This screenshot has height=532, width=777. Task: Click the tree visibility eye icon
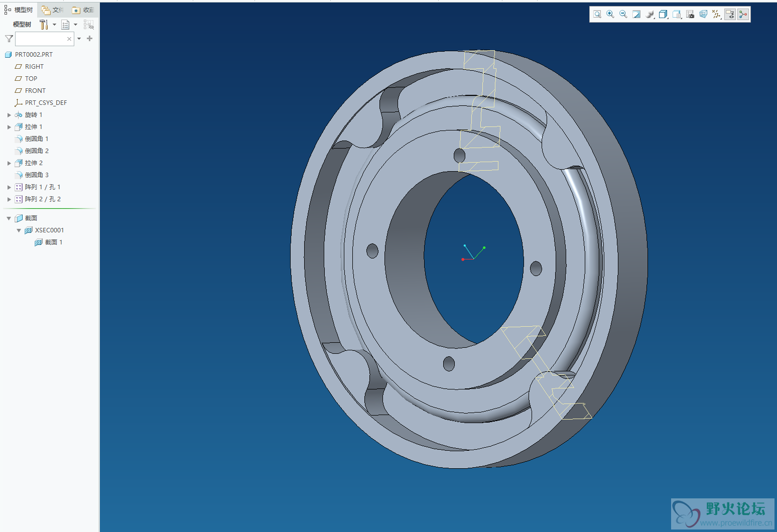pyautogui.click(x=89, y=25)
